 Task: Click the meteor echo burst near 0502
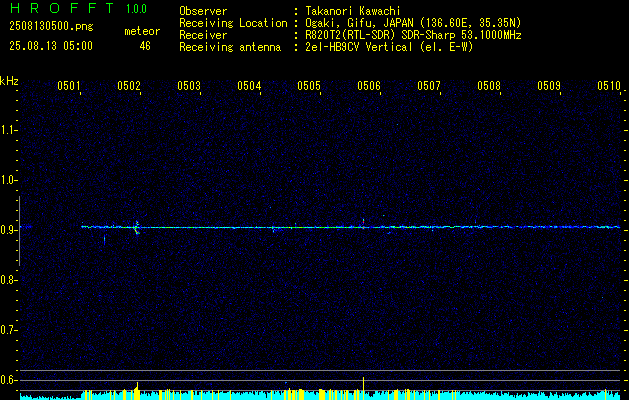point(137,227)
